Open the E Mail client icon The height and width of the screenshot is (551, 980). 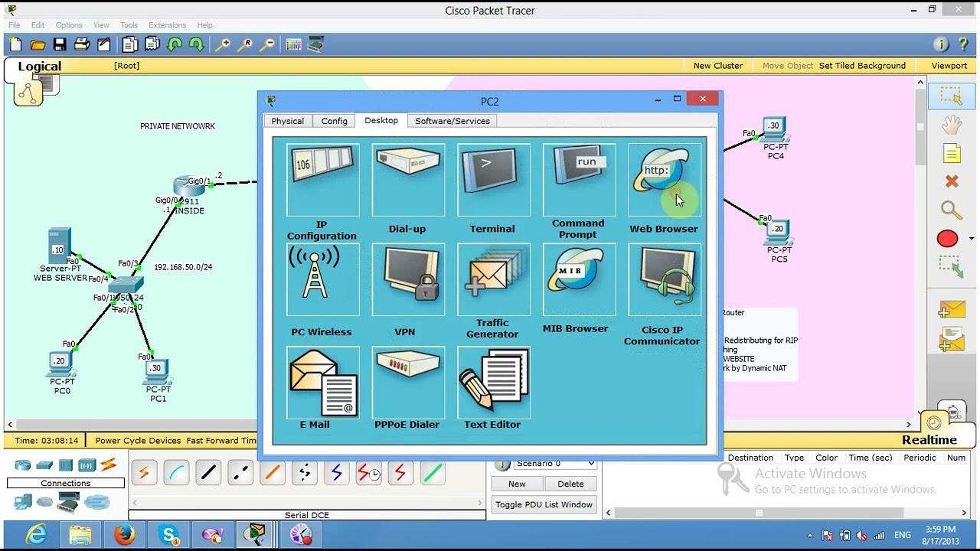click(x=322, y=382)
